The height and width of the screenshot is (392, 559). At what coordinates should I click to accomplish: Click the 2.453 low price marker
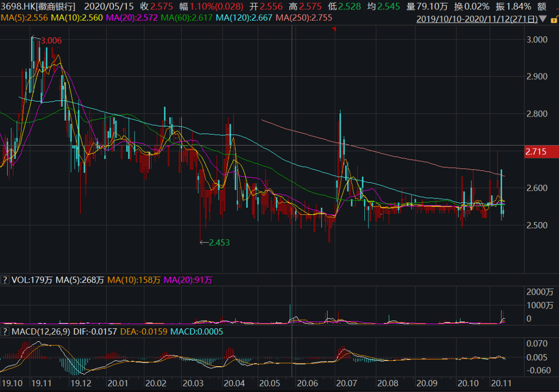click(x=218, y=242)
